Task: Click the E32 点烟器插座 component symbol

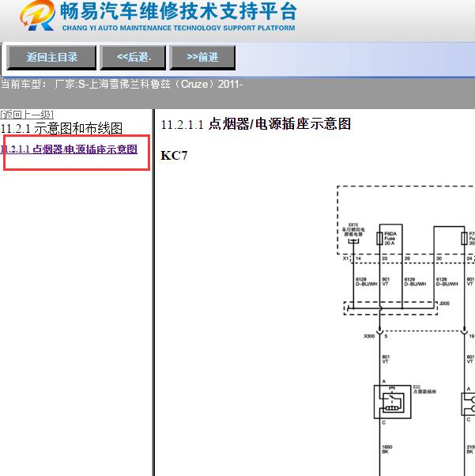Action: (x=393, y=402)
